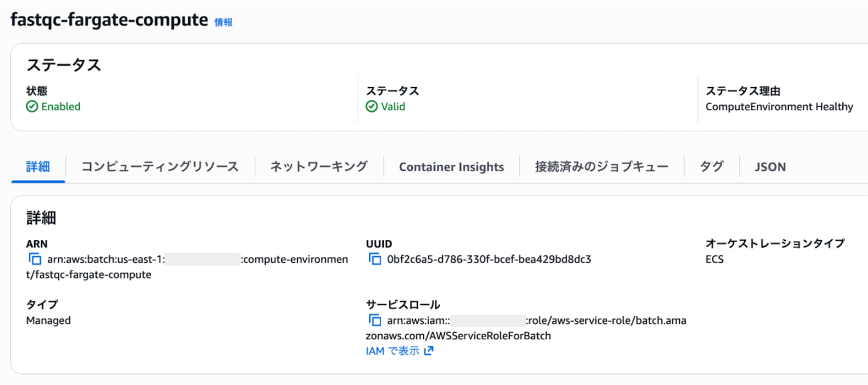Viewport: 868px width, 385px height.
Task: Switch to the コンピューティングリソース tab
Action: [x=160, y=167]
